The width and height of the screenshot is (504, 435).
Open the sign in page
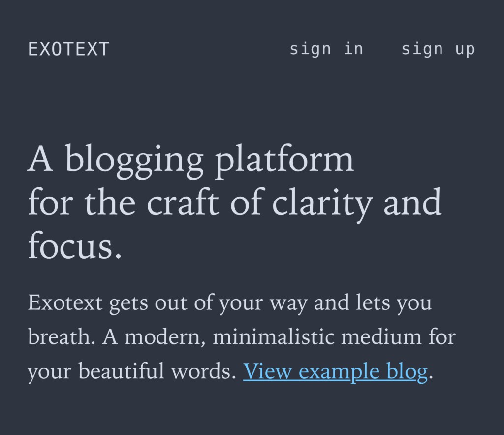coord(326,49)
